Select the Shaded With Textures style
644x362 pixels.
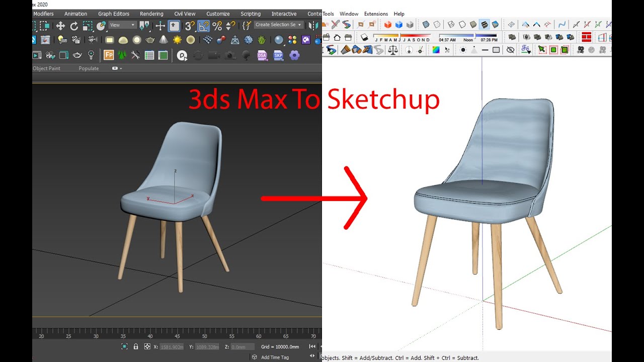coord(484,24)
